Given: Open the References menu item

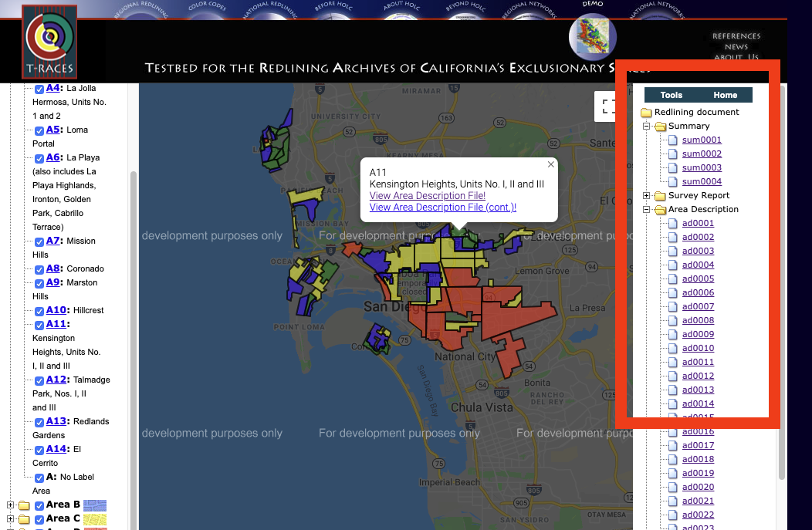Looking at the screenshot, I should coord(736,35).
